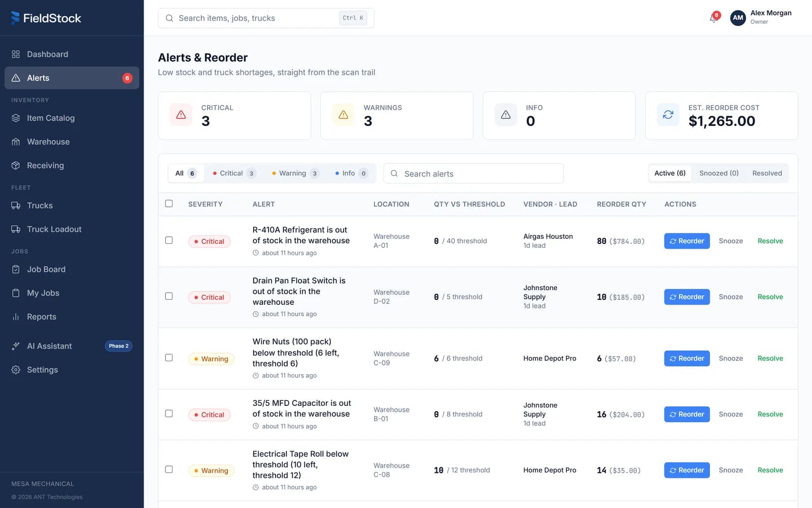Open Settings gear in sidebar
The width and height of the screenshot is (812, 508).
(72, 370)
